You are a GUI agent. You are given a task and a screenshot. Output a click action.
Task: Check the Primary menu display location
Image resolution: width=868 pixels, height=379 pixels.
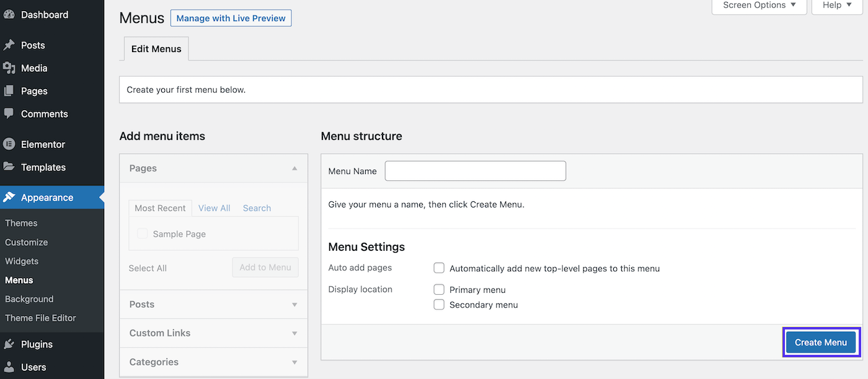pos(439,289)
